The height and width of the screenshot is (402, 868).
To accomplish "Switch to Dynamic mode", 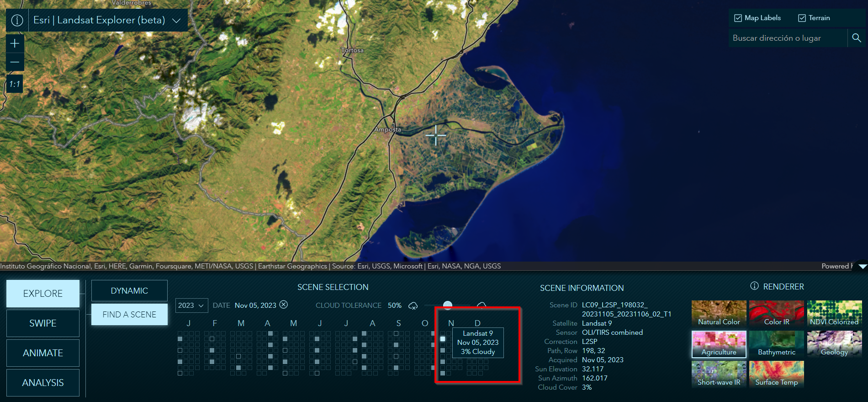I will tap(129, 291).
